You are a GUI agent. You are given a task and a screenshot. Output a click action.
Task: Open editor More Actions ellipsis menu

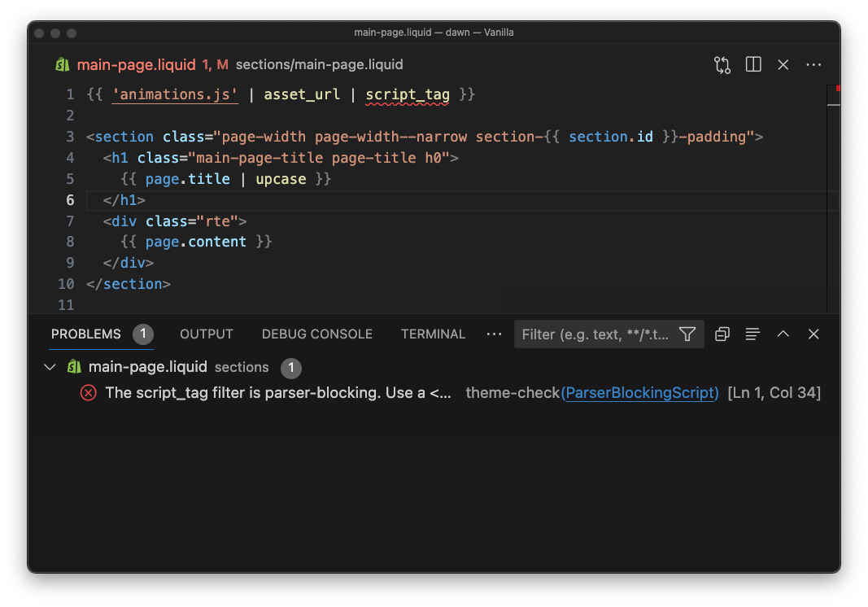pos(813,65)
